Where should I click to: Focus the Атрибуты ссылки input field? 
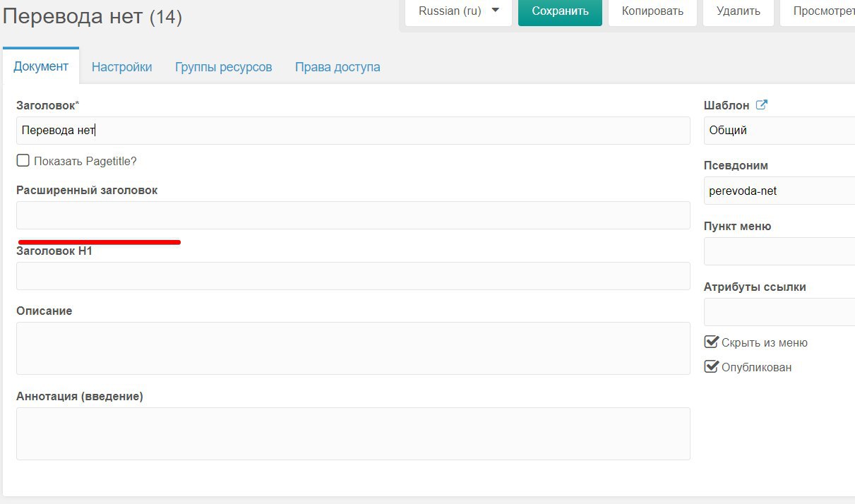pos(779,312)
